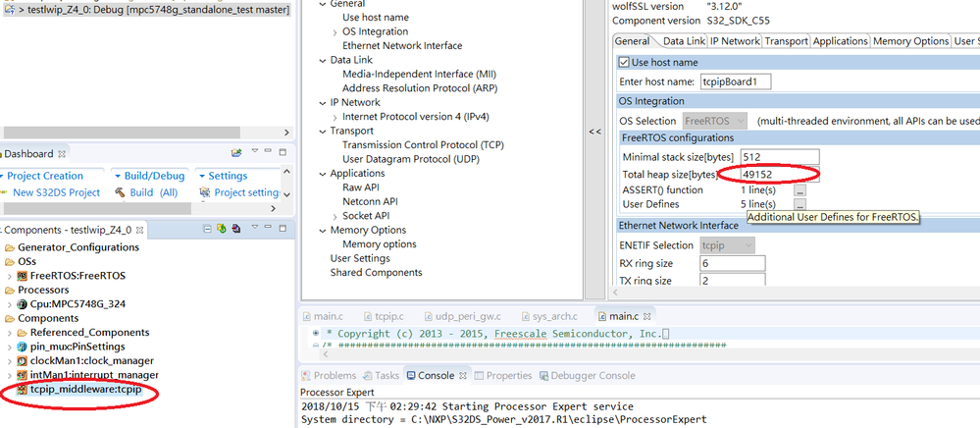Click the intMan1:interrupt_manager component icon
Viewport: 980px width, 428px height.
(22, 375)
